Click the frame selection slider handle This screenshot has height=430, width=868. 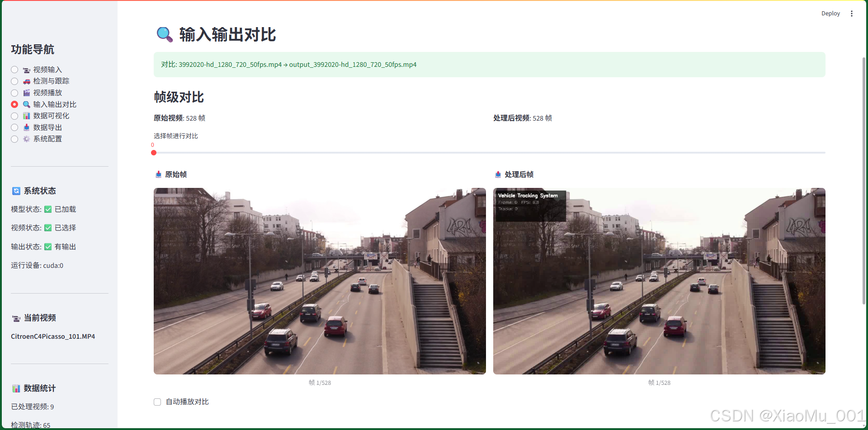point(154,153)
